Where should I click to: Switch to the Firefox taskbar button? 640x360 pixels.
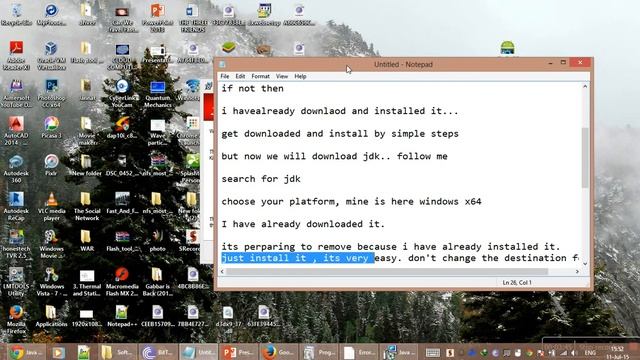(x=278, y=352)
